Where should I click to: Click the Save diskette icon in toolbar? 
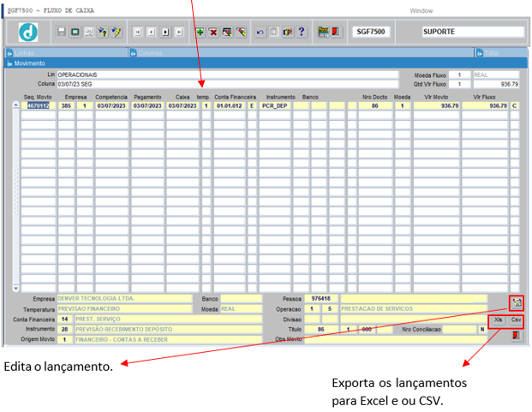[62, 32]
